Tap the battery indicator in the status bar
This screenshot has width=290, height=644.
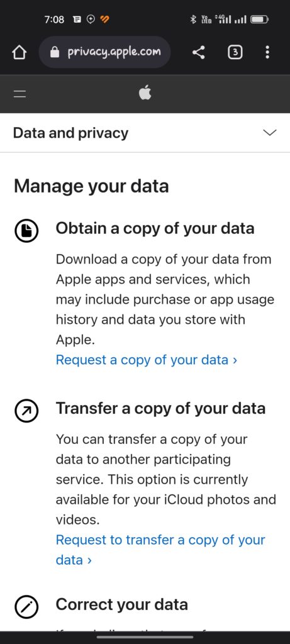[x=260, y=19]
